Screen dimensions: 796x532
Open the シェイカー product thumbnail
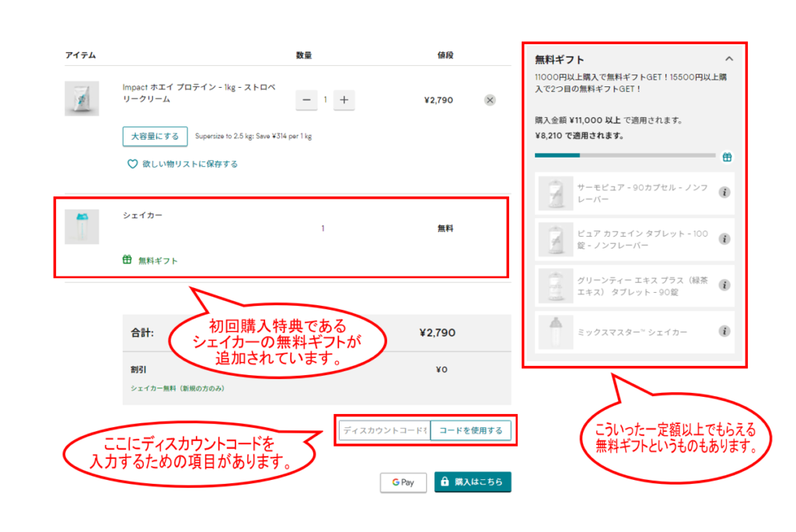coord(82,227)
